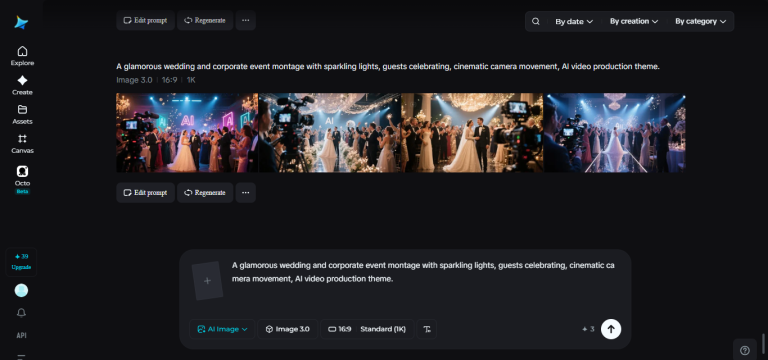Click the Upgrade credits button
Screen dimensions: 768x360
[22, 262]
